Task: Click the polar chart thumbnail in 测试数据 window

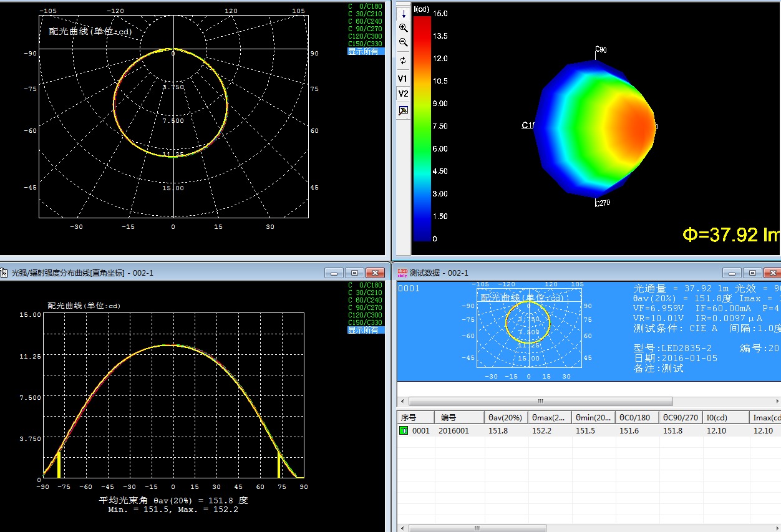Action: pos(529,327)
